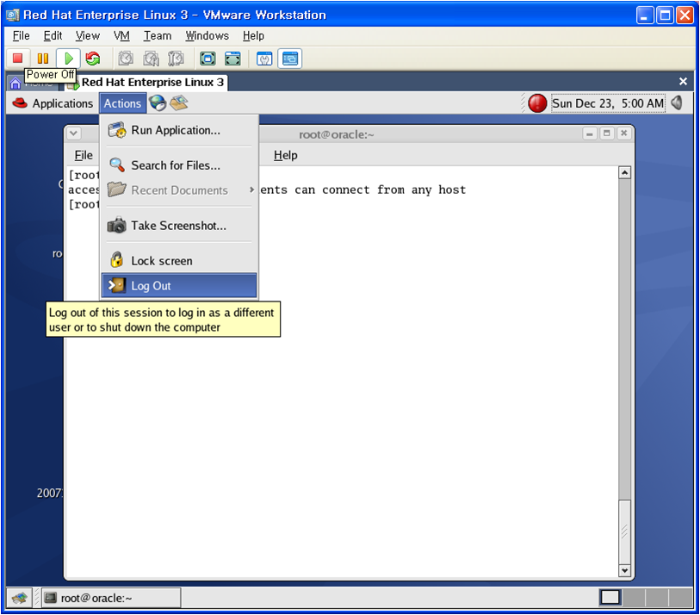Open the VM menu

(121, 35)
